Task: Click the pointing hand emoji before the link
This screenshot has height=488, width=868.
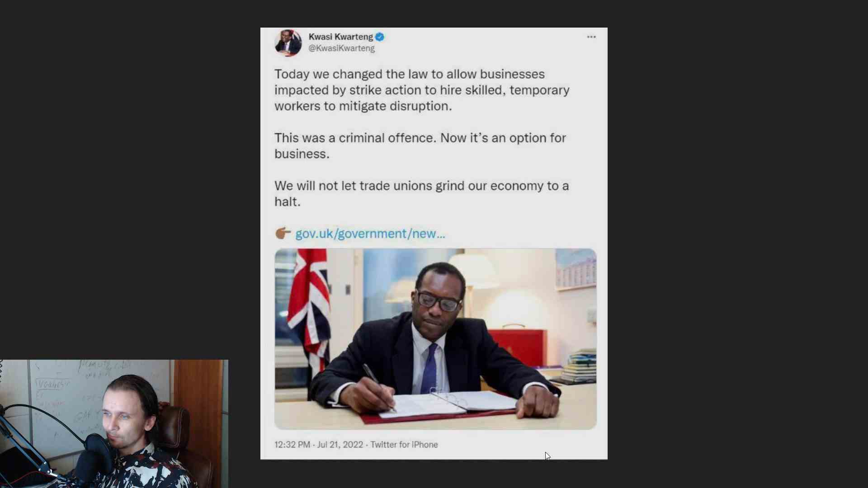Action: (283, 233)
